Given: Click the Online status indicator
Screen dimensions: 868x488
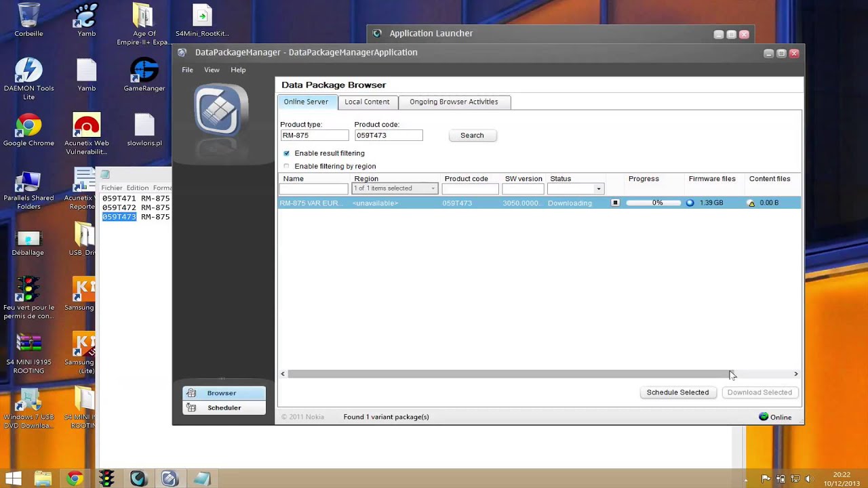Looking at the screenshot, I should click(x=775, y=417).
